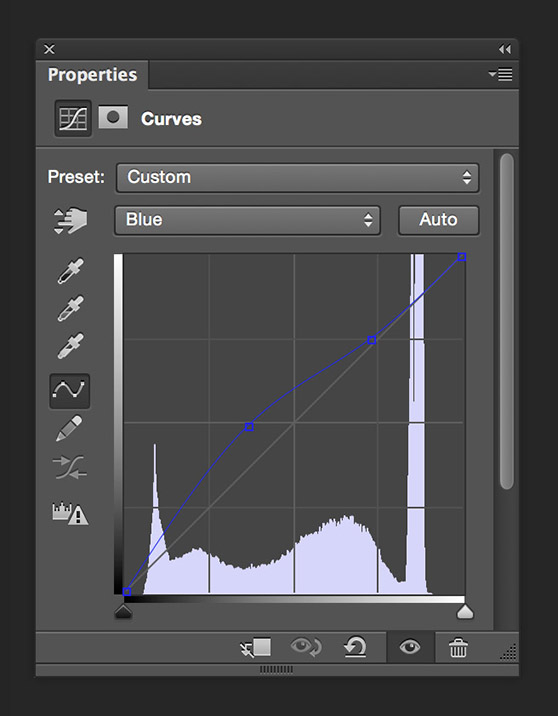Click the white point input slider
The image size is (558, 716).
465,612
